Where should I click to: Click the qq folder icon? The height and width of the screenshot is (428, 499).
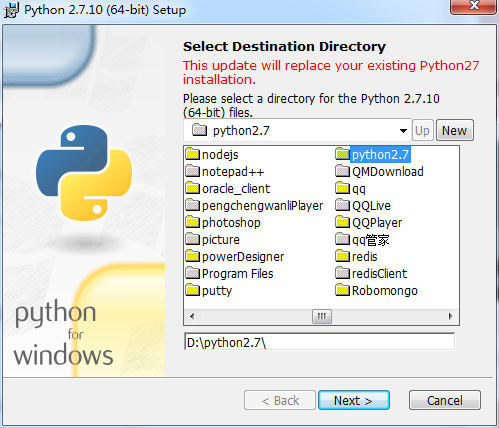pyautogui.click(x=342, y=188)
